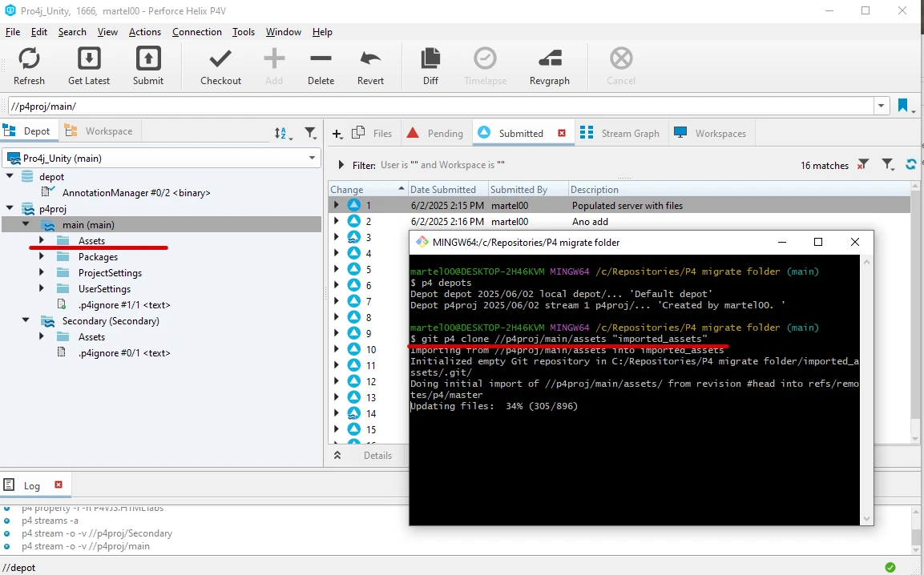Clear the filter in Submitted tab

point(862,165)
